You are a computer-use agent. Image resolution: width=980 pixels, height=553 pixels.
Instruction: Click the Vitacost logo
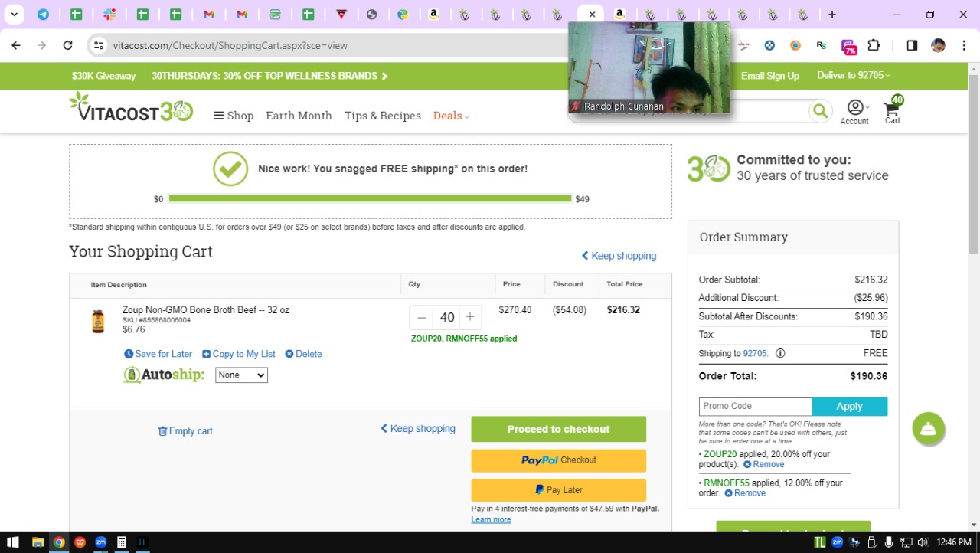click(x=131, y=108)
